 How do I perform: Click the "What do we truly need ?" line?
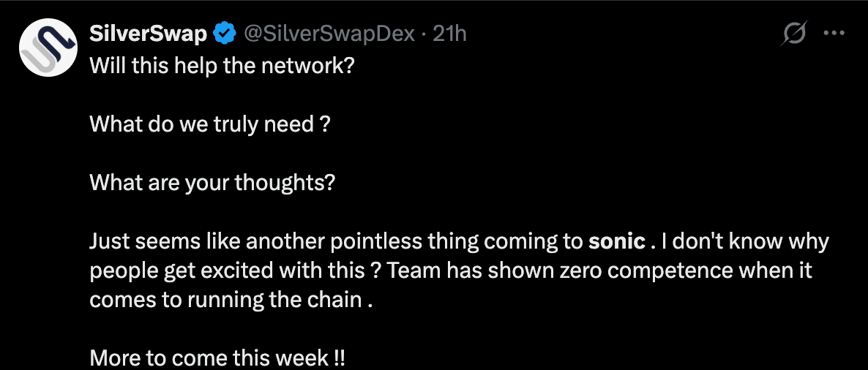pyautogui.click(x=210, y=124)
